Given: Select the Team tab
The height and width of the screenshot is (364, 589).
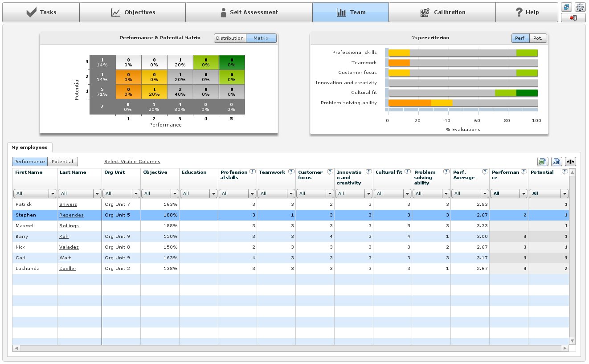Looking at the screenshot, I should tap(351, 12).
